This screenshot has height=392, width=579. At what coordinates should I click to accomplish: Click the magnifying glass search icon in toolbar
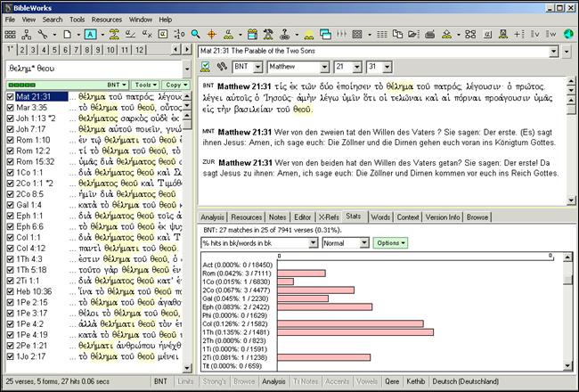[x=197, y=34]
